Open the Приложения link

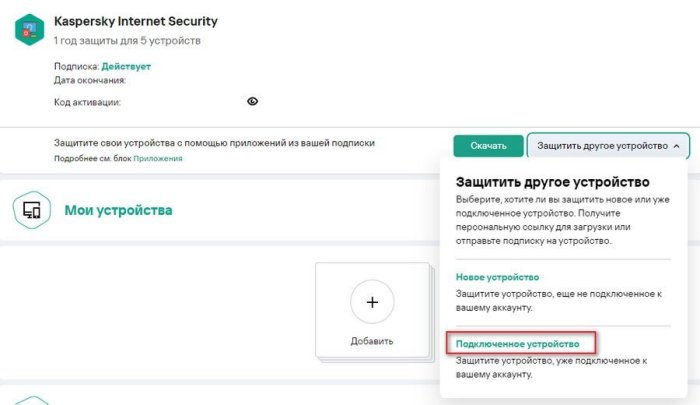158,158
